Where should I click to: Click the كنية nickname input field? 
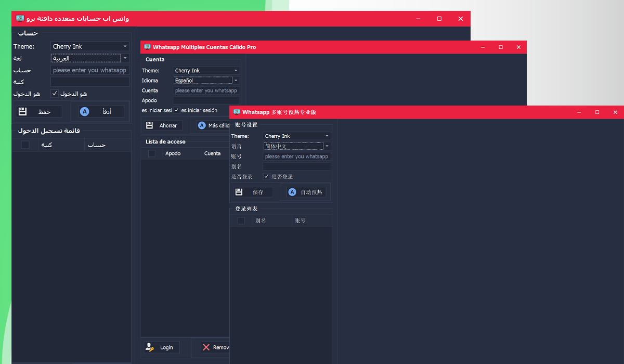click(x=90, y=82)
